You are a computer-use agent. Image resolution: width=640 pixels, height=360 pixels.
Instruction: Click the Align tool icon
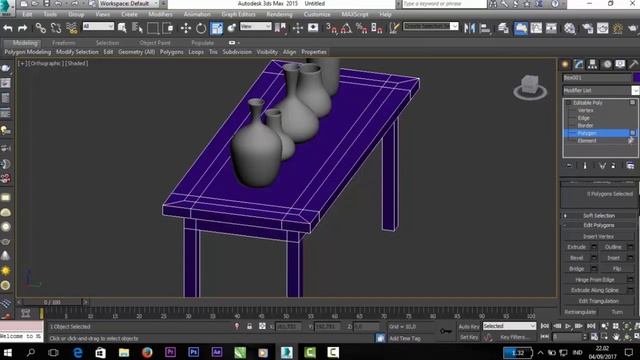[485, 28]
